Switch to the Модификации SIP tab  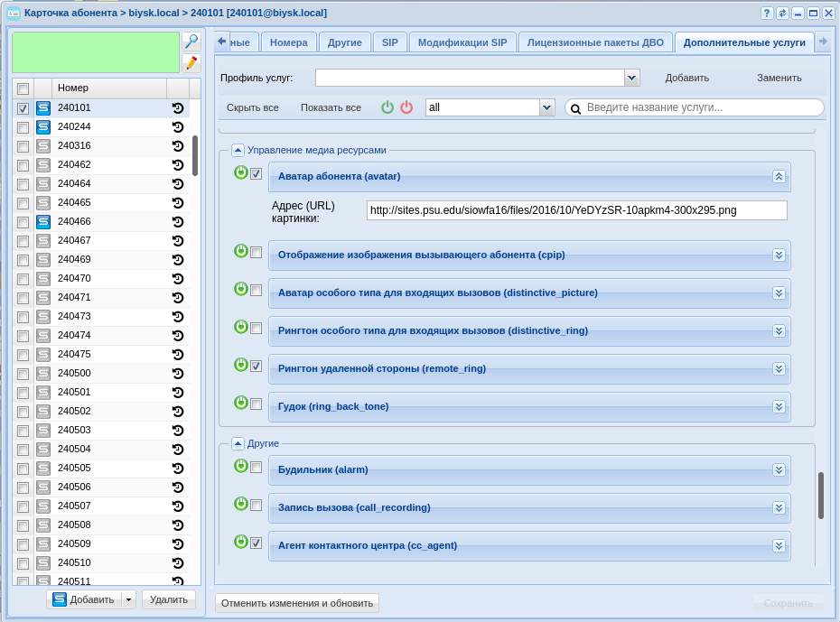(462, 42)
